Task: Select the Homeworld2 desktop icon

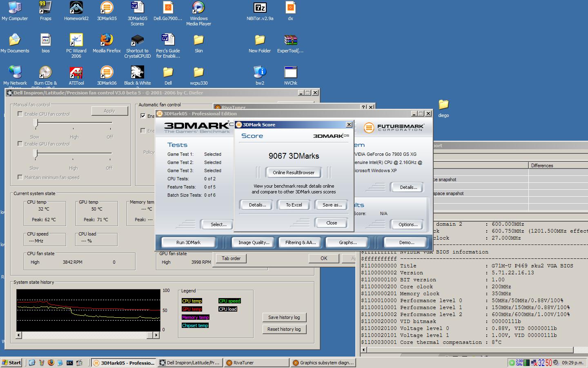Action: pyautogui.click(x=76, y=11)
